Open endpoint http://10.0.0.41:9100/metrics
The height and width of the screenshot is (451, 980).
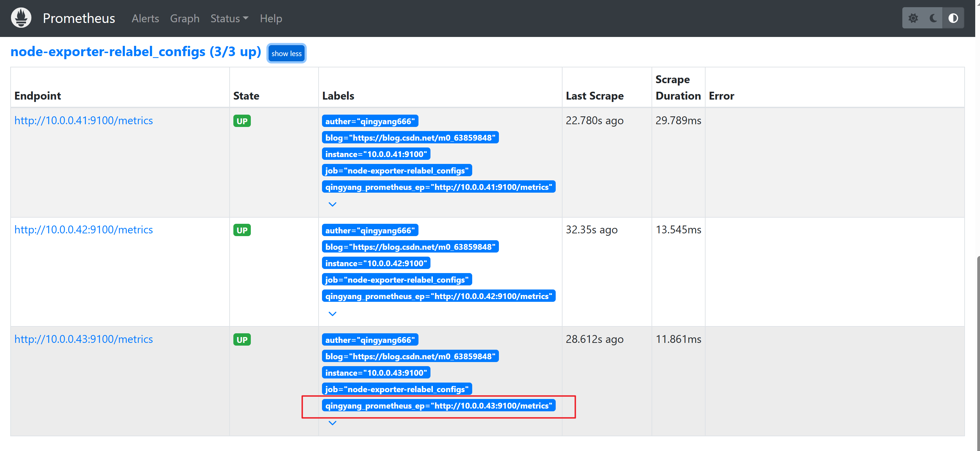point(83,120)
